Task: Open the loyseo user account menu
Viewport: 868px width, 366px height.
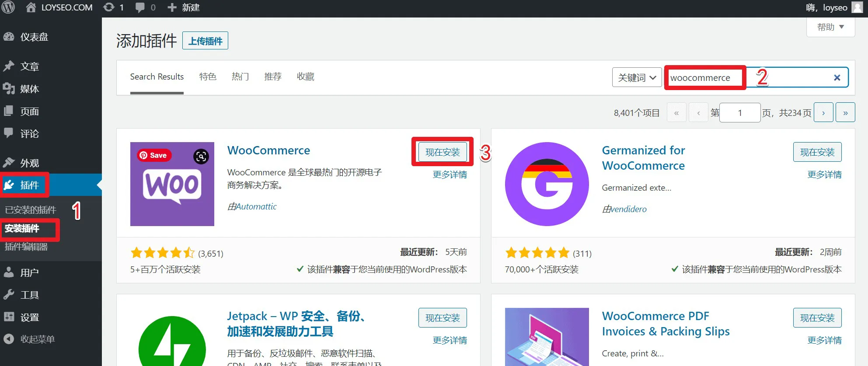Action: [834, 7]
